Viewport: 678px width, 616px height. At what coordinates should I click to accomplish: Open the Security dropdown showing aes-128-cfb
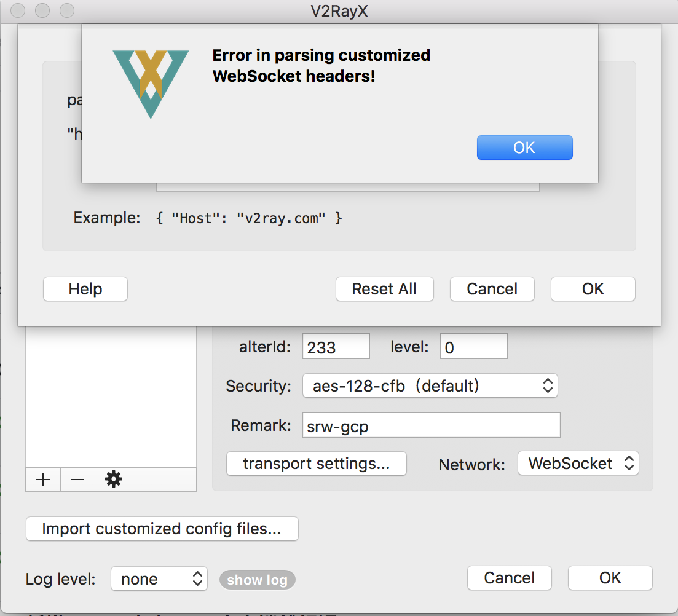click(x=430, y=385)
